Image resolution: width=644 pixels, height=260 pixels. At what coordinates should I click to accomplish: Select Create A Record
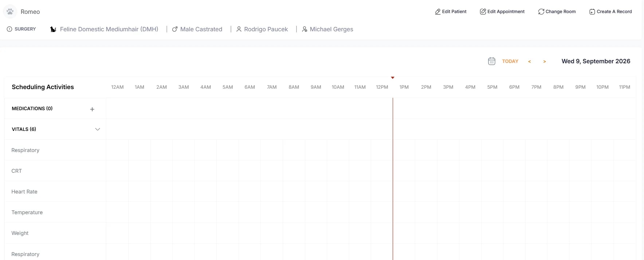point(610,12)
